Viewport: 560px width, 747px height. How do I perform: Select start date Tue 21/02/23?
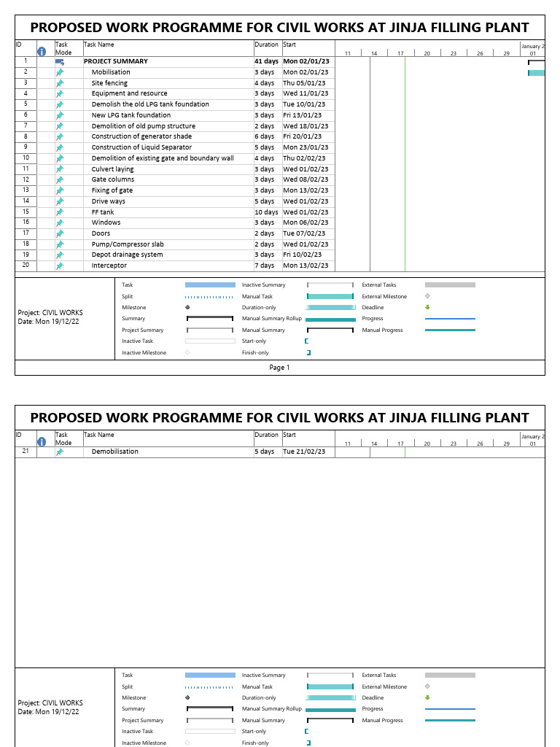point(304,452)
